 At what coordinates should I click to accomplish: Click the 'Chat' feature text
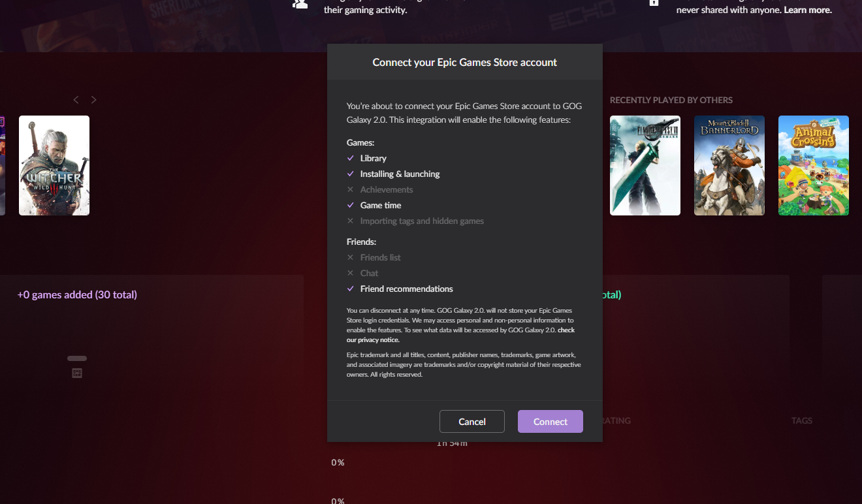coord(369,273)
